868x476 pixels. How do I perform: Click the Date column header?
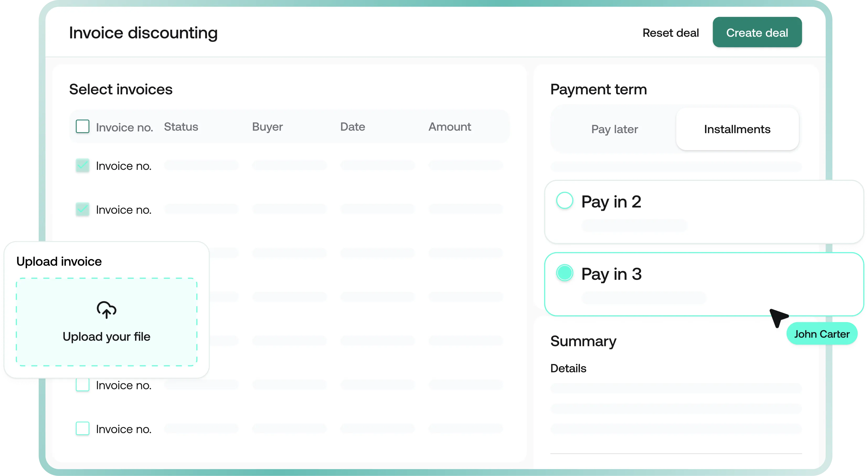coord(352,127)
